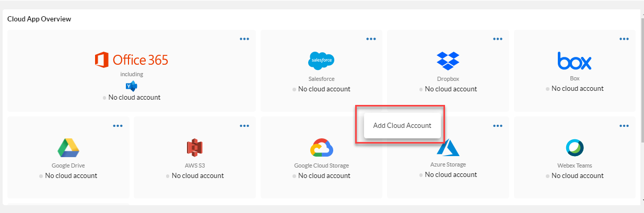Open the Google Drive card options menu
644x213 pixels.
[x=118, y=126]
